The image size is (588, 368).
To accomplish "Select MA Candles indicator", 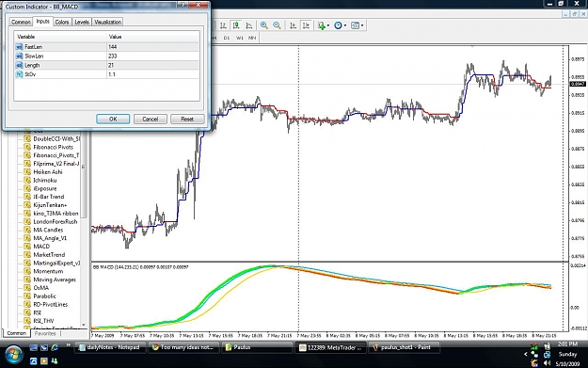I will [48, 230].
